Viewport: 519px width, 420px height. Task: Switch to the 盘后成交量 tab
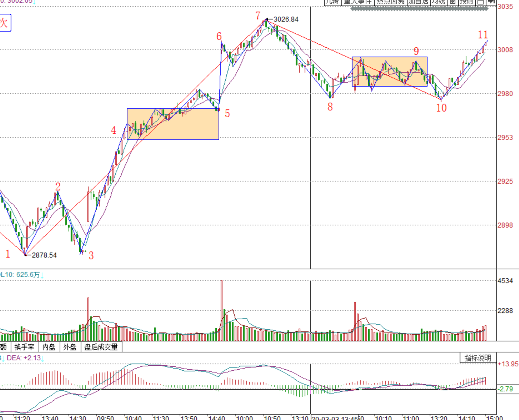click(x=101, y=347)
